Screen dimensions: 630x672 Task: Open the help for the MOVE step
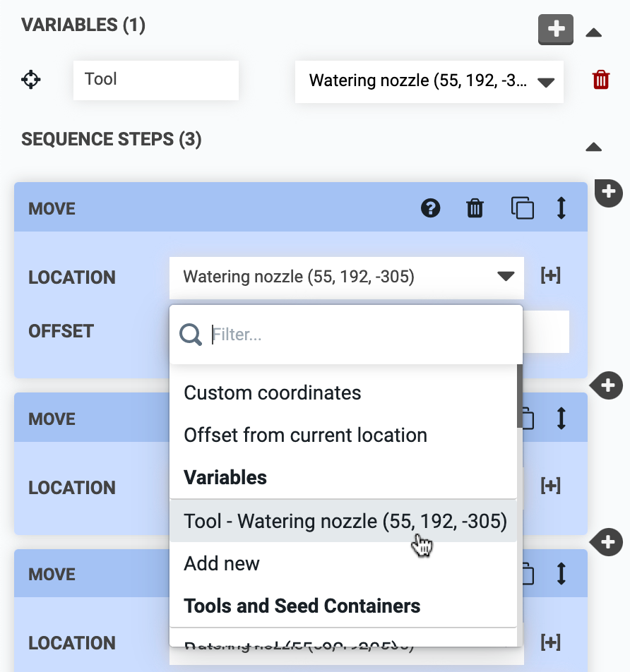click(430, 208)
